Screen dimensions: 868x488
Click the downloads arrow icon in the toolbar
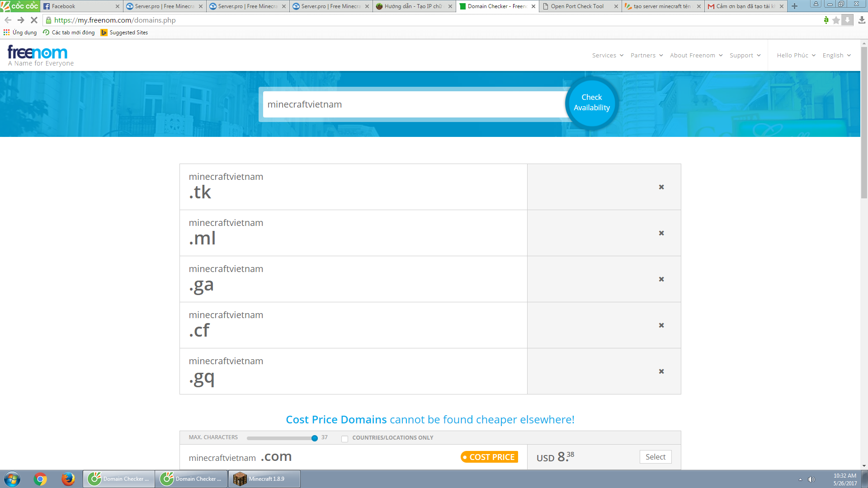(862, 20)
